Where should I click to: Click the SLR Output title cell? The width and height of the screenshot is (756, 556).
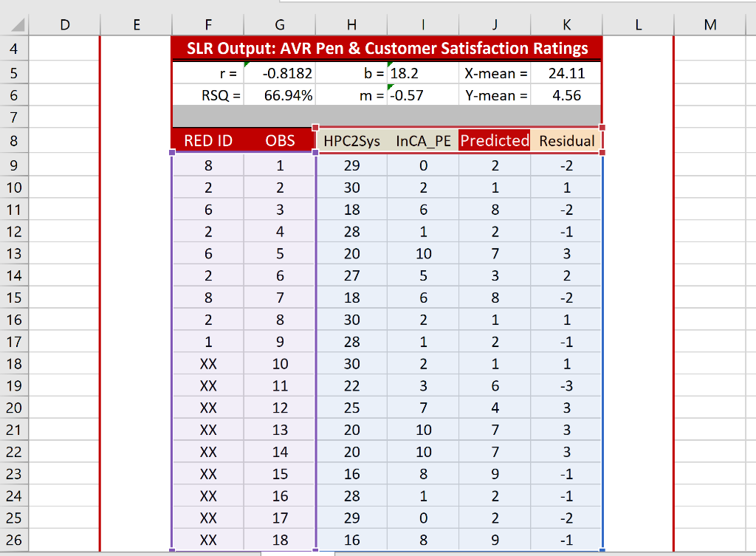386,48
